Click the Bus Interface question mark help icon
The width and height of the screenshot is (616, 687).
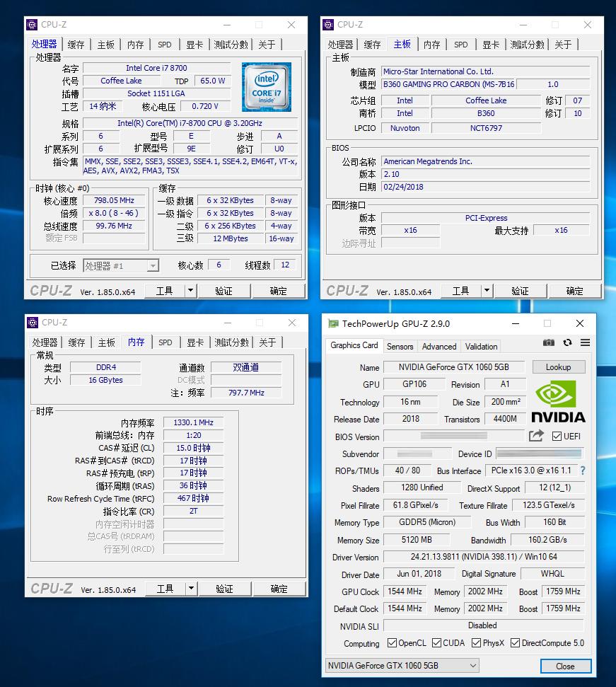[581, 470]
